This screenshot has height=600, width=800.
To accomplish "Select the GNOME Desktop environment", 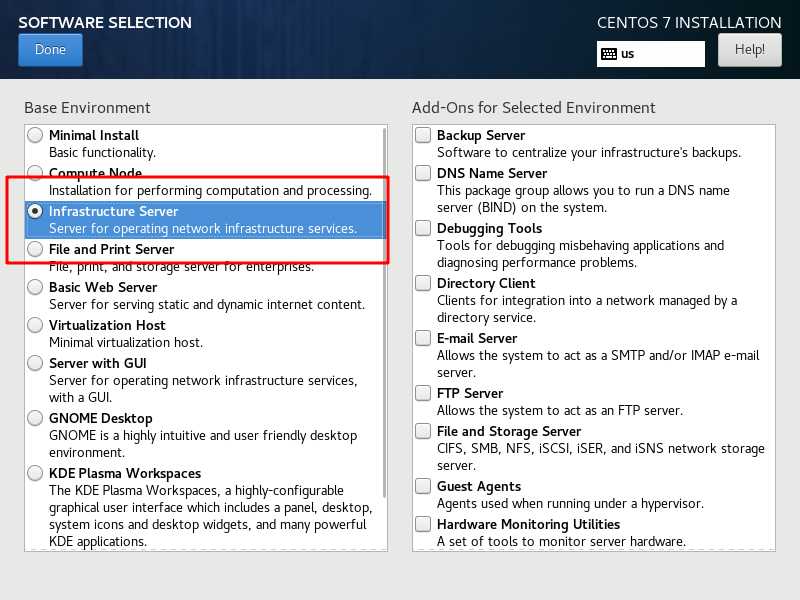I will tap(36, 418).
